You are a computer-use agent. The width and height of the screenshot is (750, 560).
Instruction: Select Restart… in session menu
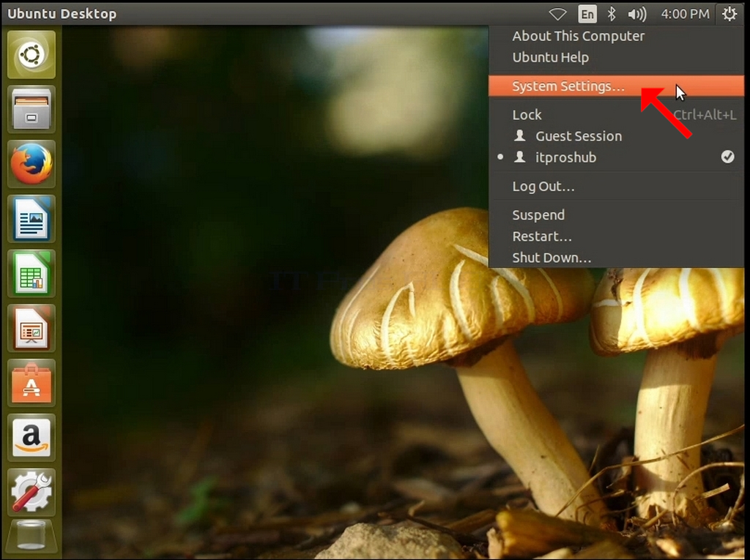pyautogui.click(x=616, y=236)
